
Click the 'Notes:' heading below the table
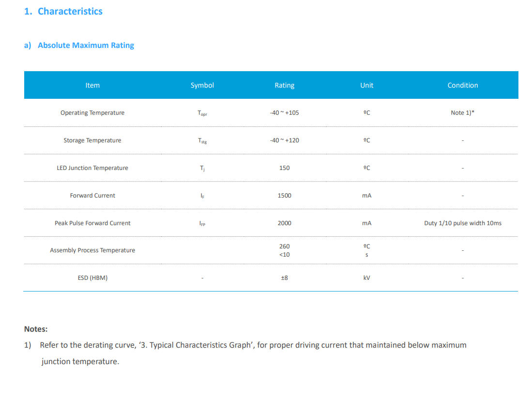36,329
